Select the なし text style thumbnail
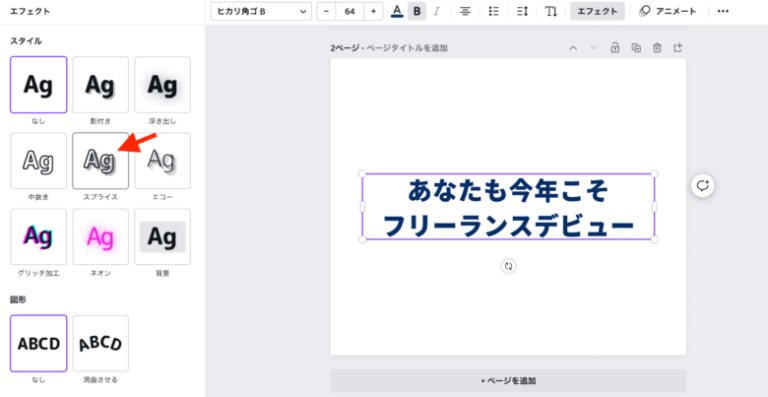Viewport: 768px width, 397px height. click(38, 85)
